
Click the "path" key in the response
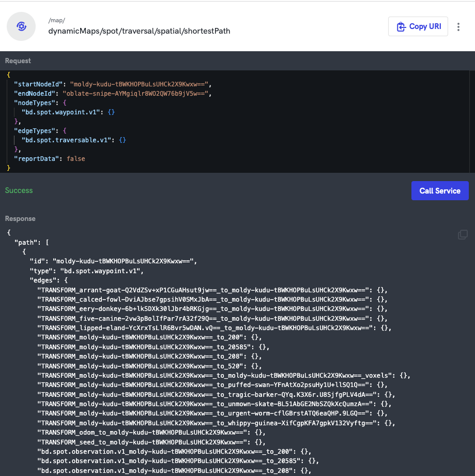[25, 242]
